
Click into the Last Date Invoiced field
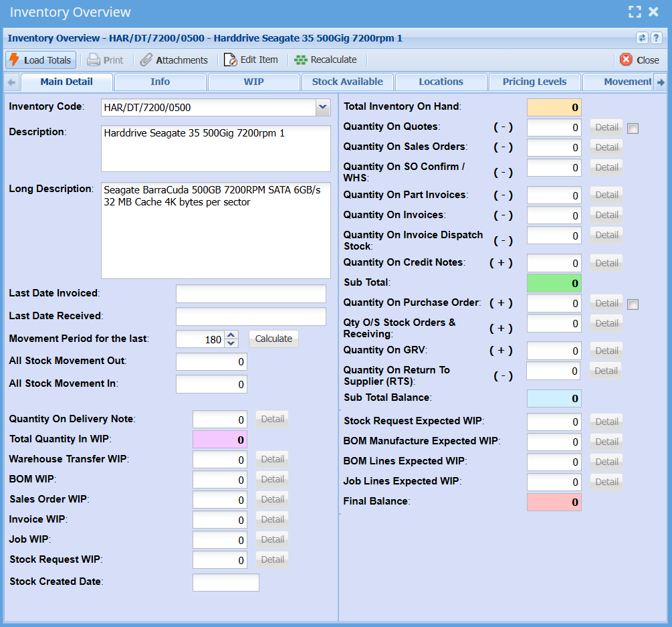pyautogui.click(x=251, y=294)
